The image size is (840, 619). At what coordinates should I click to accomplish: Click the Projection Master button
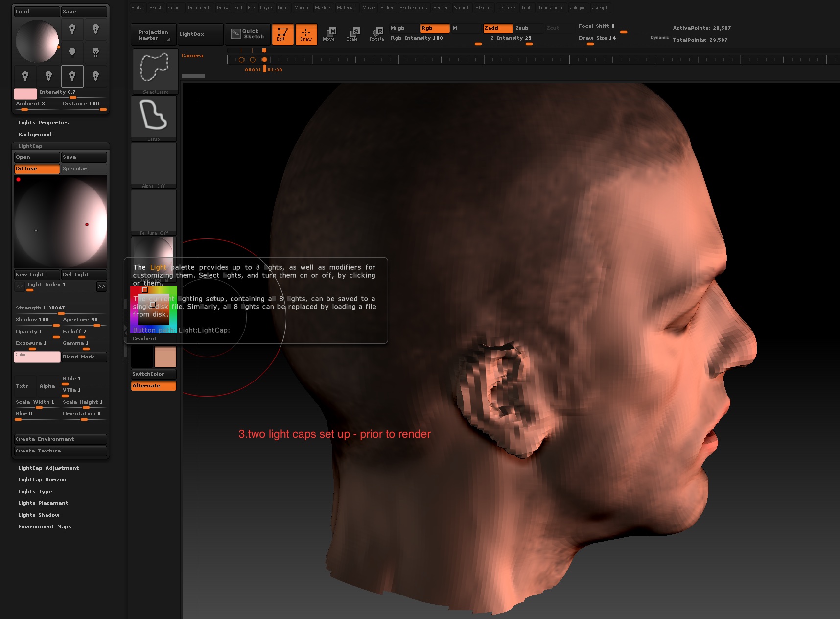[154, 35]
